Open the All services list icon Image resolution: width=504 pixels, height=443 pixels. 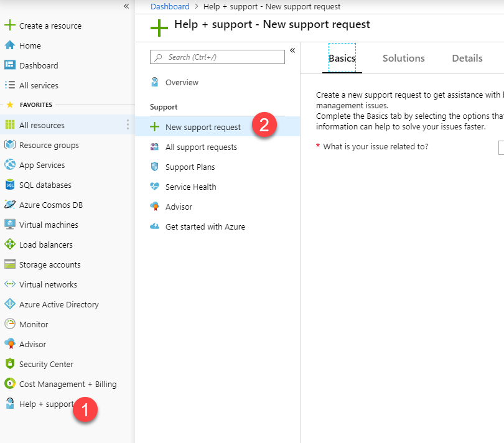pyautogui.click(x=10, y=85)
